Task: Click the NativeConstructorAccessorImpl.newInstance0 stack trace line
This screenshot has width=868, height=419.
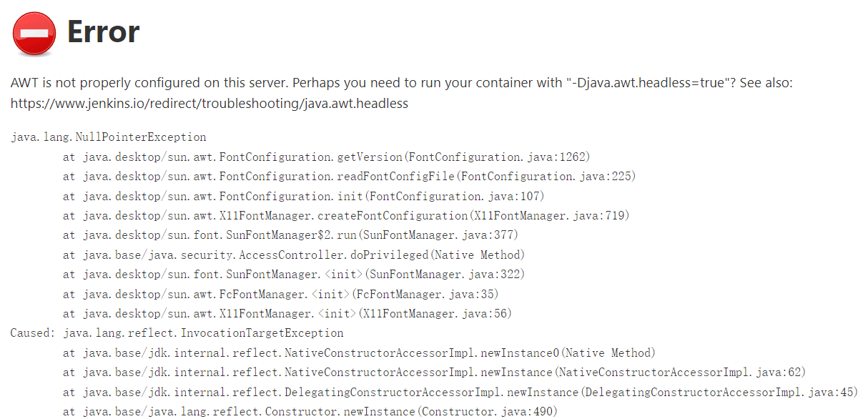Action: click(x=359, y=353)
